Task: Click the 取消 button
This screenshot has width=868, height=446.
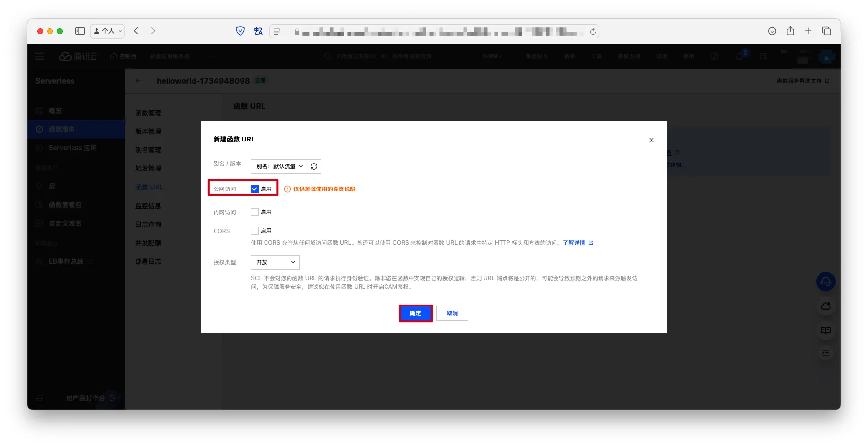Action: [452, 313]
